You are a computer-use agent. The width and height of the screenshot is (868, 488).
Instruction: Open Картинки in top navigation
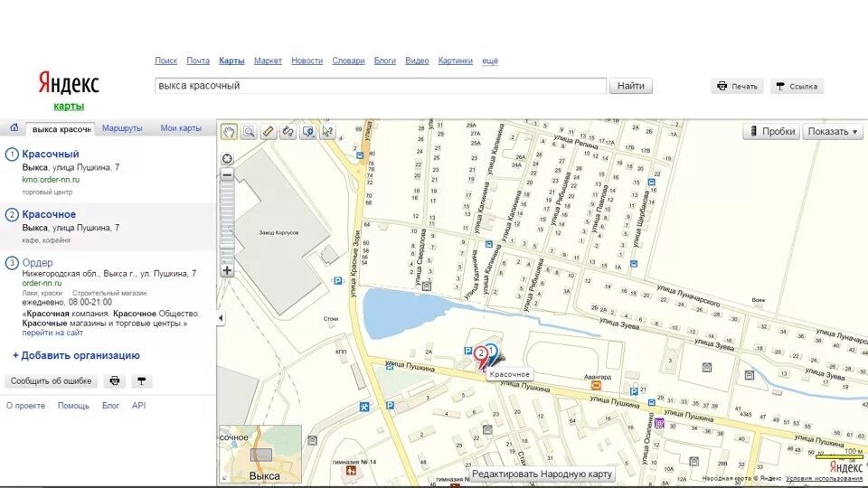456,61
